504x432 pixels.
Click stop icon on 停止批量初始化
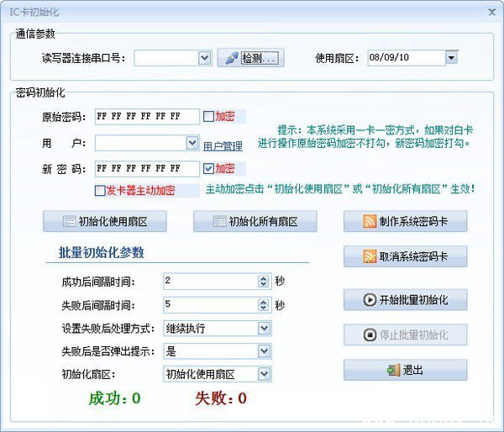tap(370, 335)
